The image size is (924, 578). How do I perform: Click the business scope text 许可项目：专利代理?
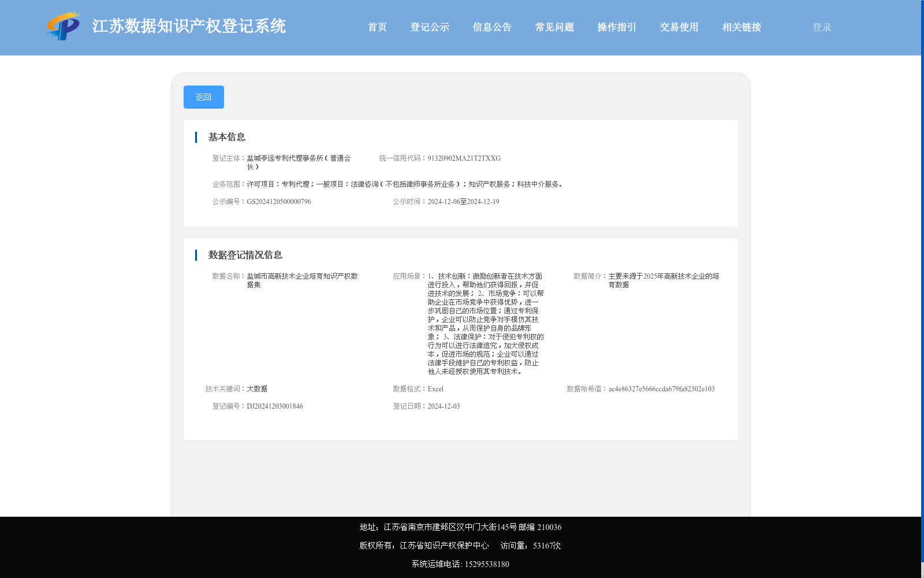coord(405,184)
